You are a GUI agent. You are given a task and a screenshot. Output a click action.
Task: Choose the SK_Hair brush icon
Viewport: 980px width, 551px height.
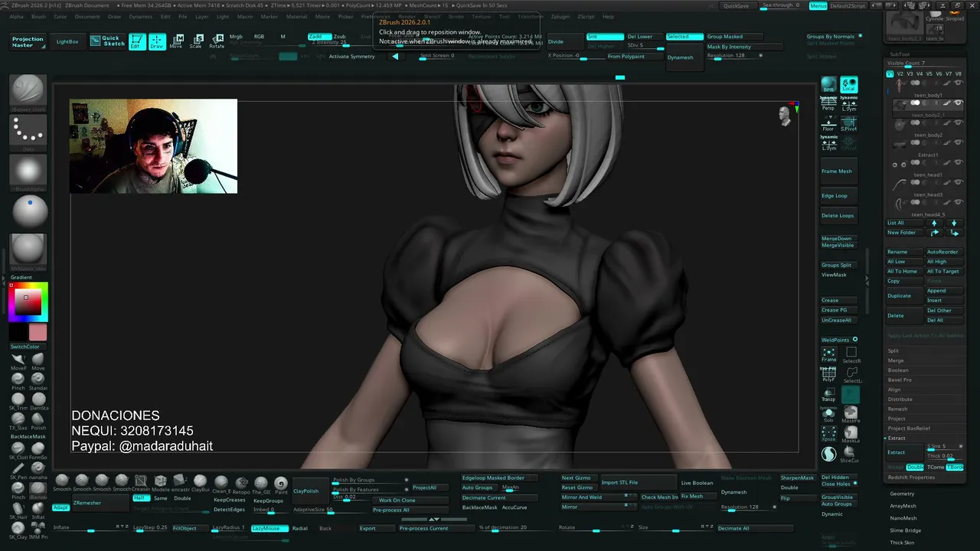tap(18, 510)
